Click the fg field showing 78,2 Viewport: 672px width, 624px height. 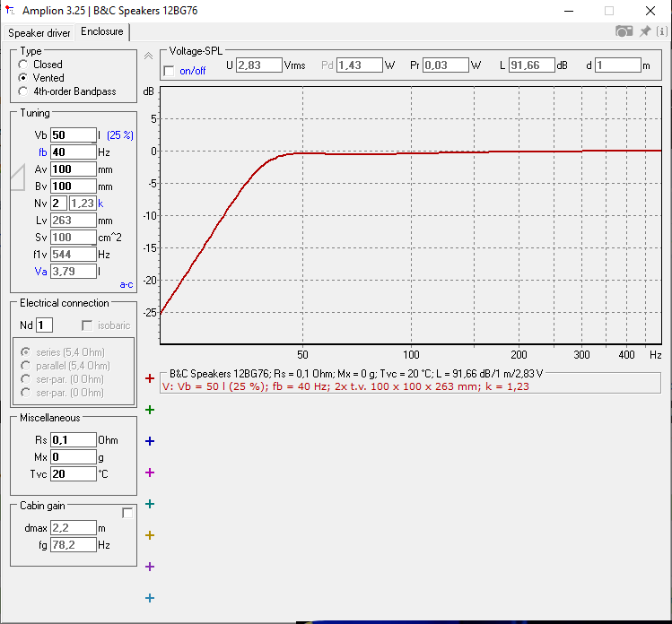(x=74, y=545)
